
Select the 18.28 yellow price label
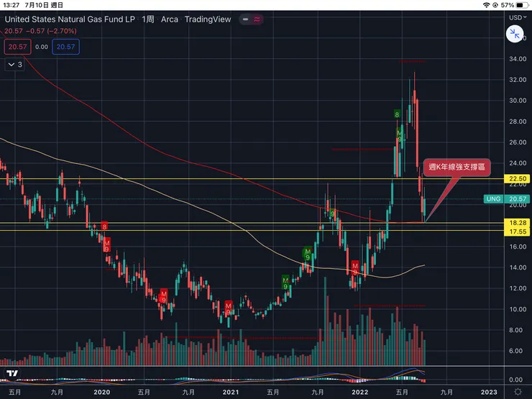coord(518,223)
